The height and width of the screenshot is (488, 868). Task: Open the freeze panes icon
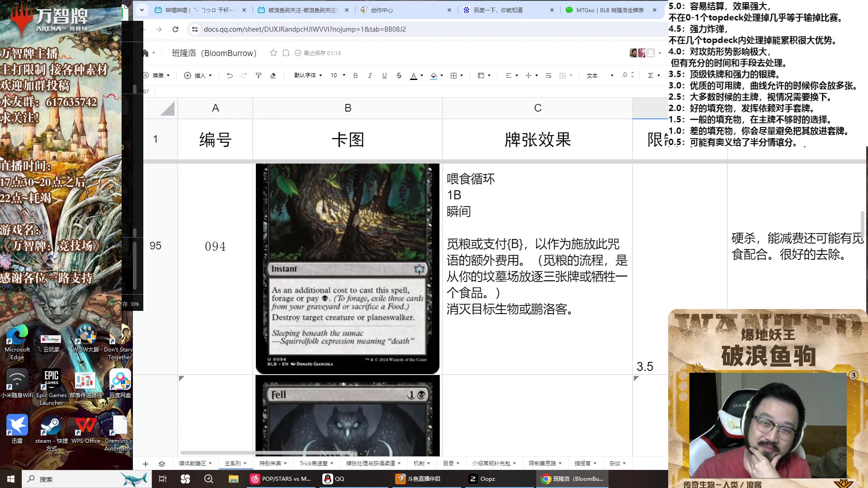481,75
